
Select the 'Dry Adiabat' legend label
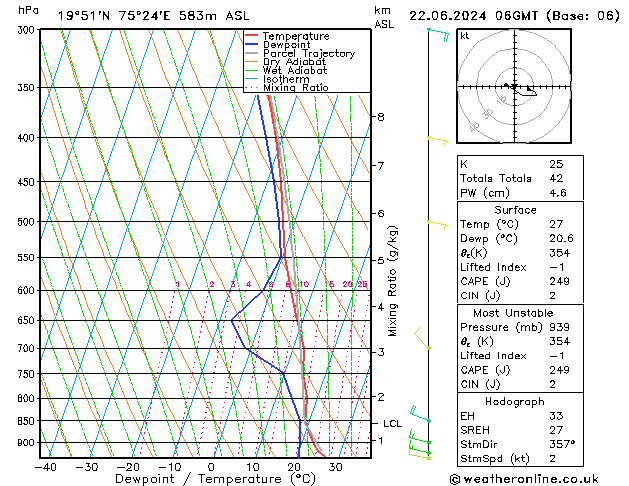294,62
